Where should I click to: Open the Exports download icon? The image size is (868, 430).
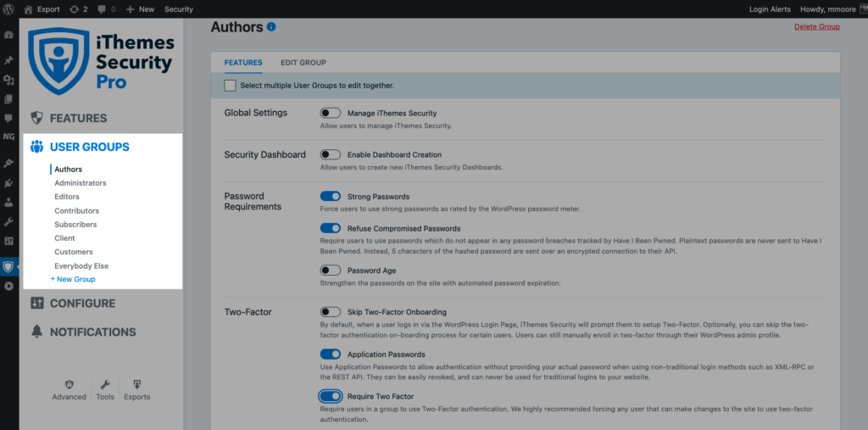136,384
